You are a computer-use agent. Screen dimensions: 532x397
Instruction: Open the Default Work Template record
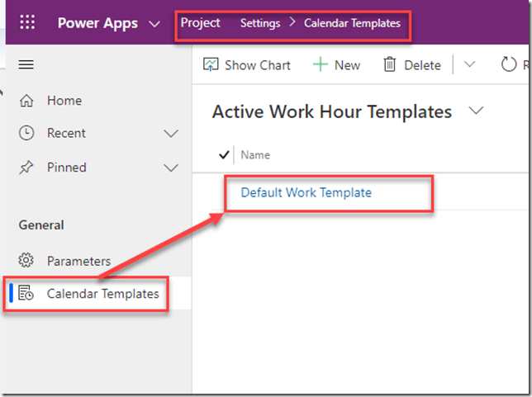click(306, 193)
